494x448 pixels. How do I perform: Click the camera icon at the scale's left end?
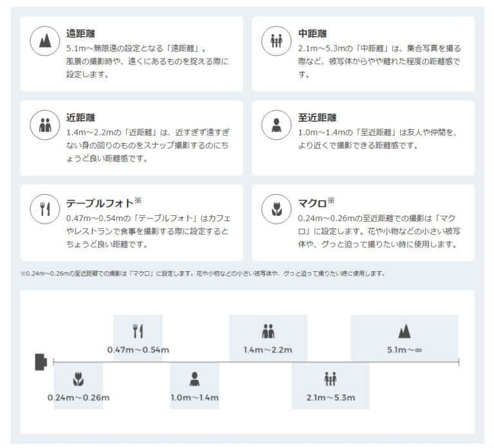click(x=41, y=363)
